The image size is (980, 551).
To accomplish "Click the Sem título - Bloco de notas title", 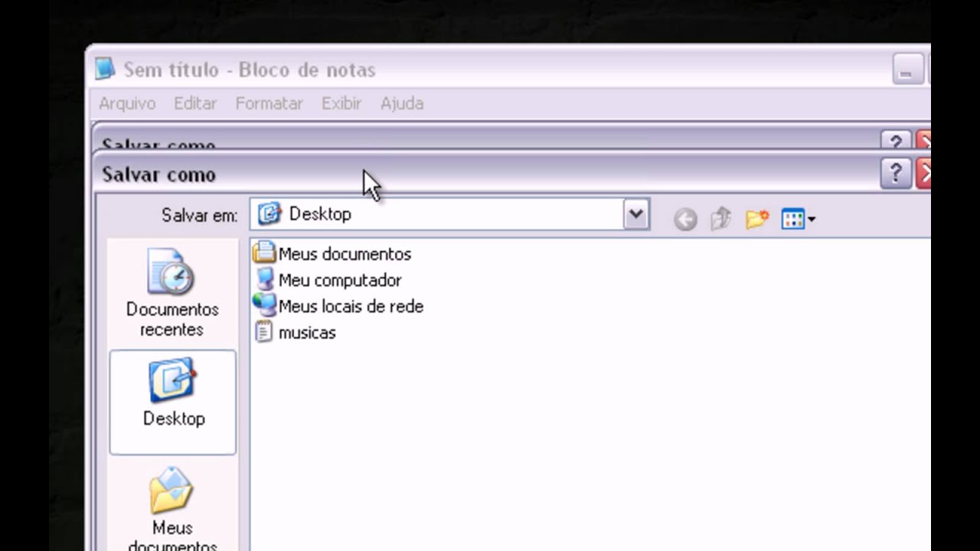I will [250, 70].
